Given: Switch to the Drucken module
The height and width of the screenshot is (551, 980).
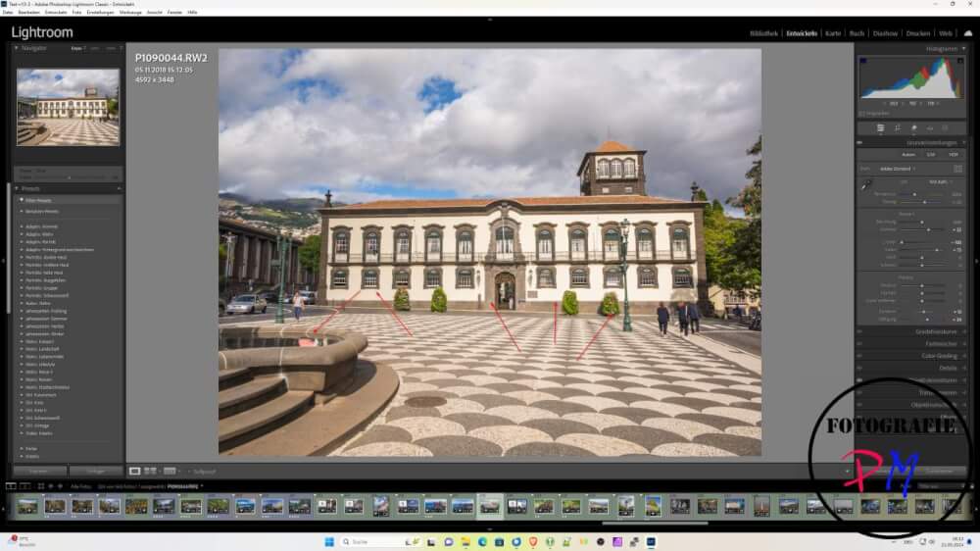Looking at the screenshot, I should point(918,33).
